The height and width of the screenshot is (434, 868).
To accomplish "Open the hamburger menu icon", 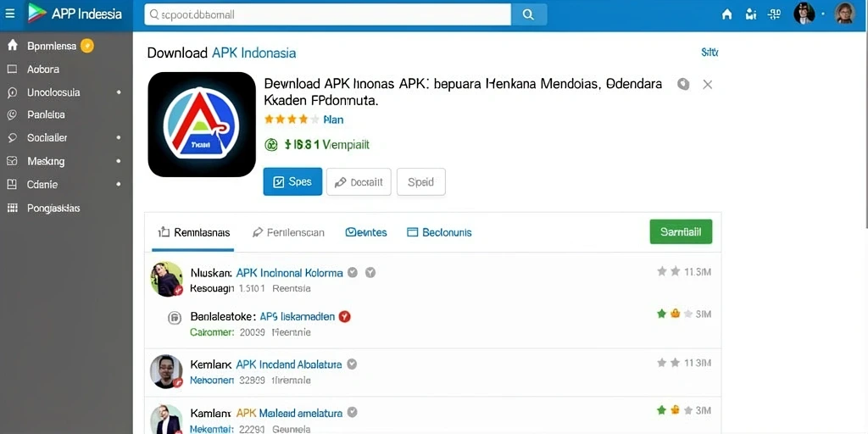I will 10,14.
